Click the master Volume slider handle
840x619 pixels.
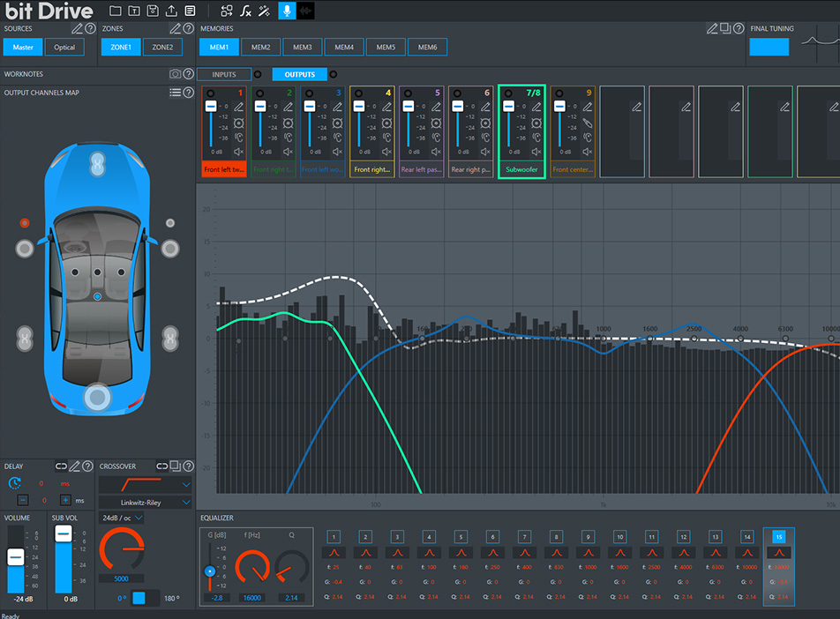coord(16,557)
